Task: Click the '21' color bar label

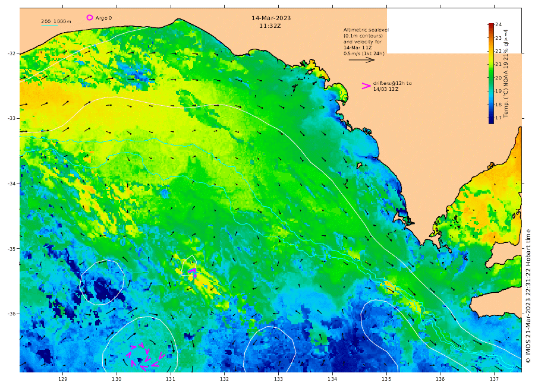Action: [499, 64]
